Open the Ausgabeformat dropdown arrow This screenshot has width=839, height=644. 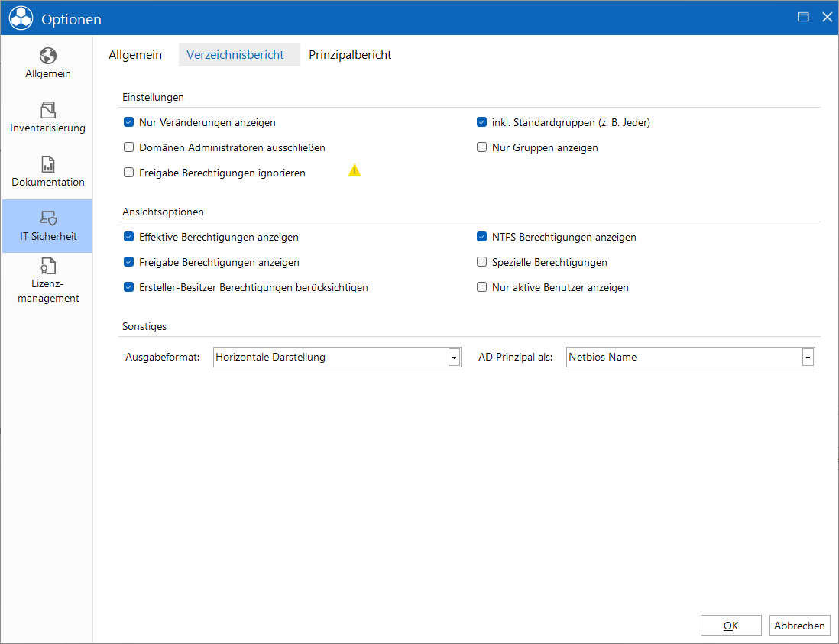454,358
